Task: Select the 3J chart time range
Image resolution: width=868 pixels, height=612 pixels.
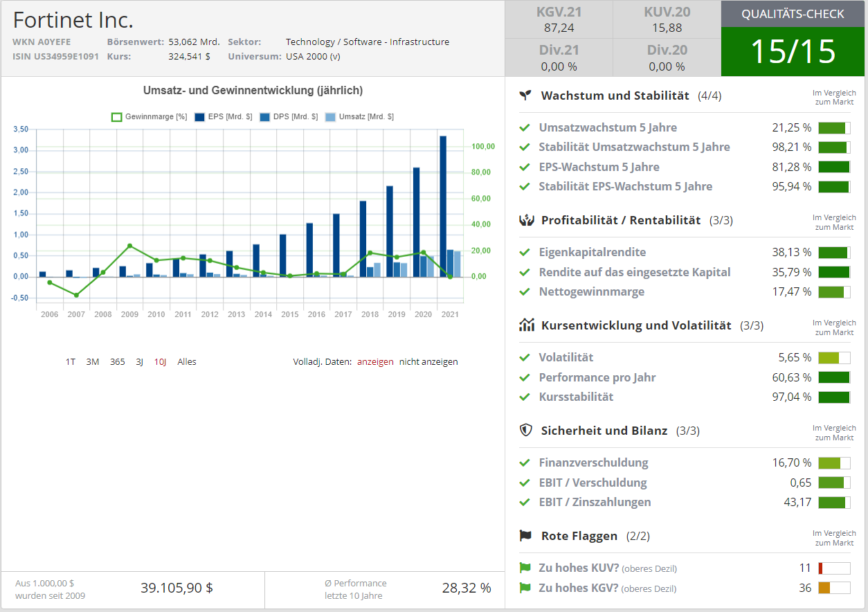Action: pyautogui.click(x=140, y=362)
